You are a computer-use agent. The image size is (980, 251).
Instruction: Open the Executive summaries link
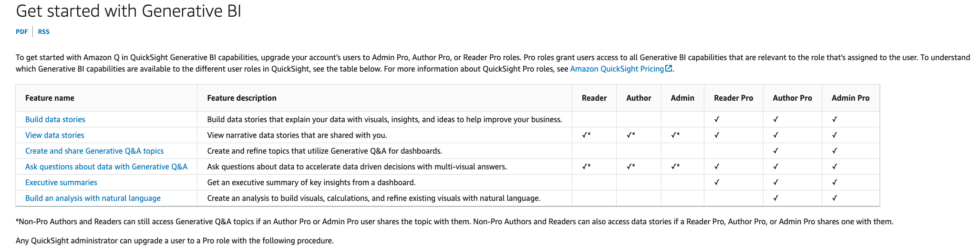coord(61,182)
